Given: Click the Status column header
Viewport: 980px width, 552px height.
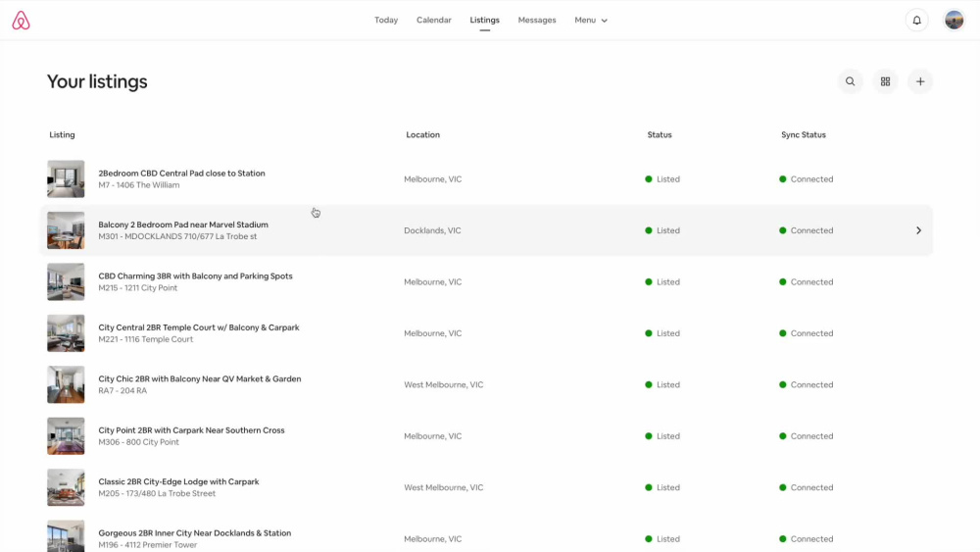Looking at the screenshot, I should (x=660, y=134).
